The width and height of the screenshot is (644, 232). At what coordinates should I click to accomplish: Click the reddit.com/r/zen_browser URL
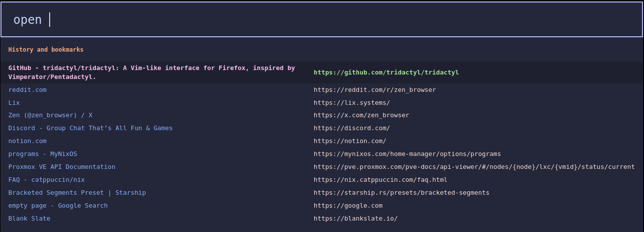point(374,90)
